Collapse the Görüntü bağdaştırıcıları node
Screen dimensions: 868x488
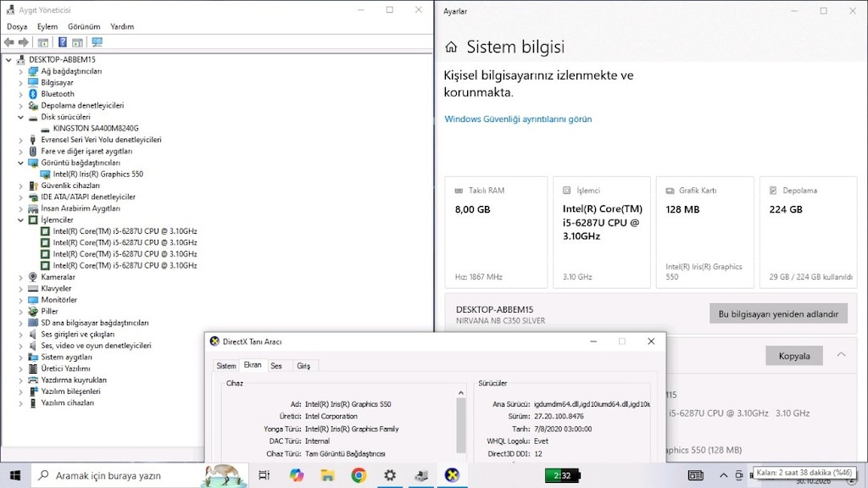tap(20, 163)
